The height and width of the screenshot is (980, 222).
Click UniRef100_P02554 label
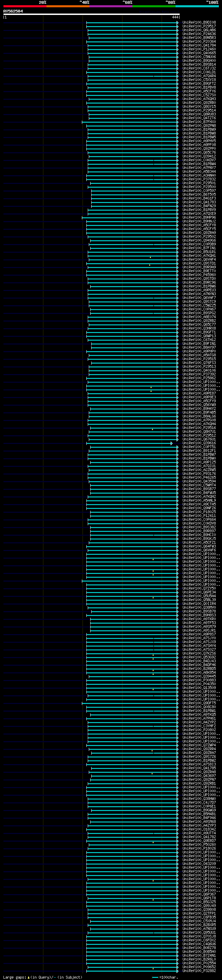(199, 963)
